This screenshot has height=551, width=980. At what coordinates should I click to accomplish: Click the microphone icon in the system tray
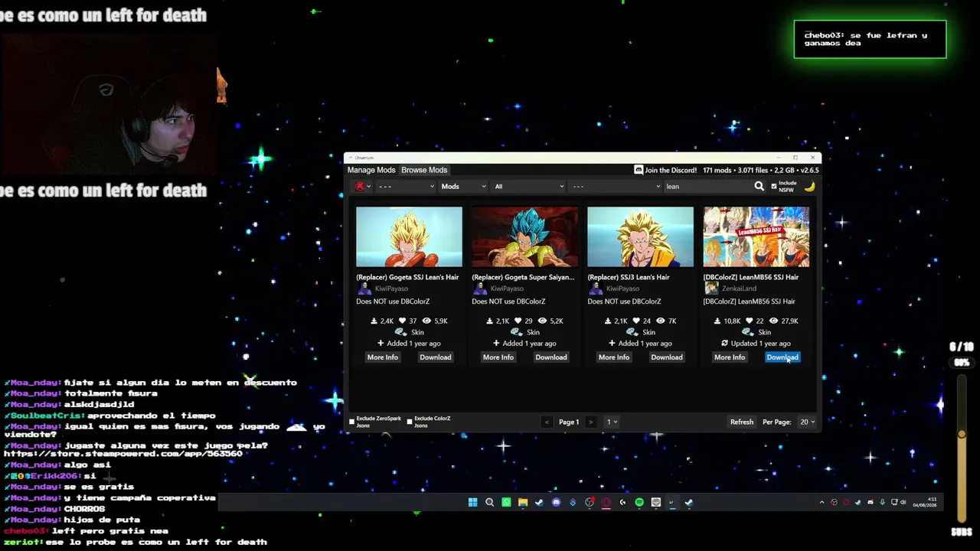click(883, 503)
